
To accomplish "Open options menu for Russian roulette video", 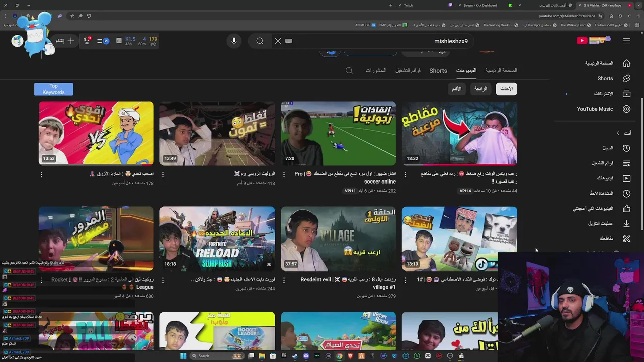I will (163, 174).
